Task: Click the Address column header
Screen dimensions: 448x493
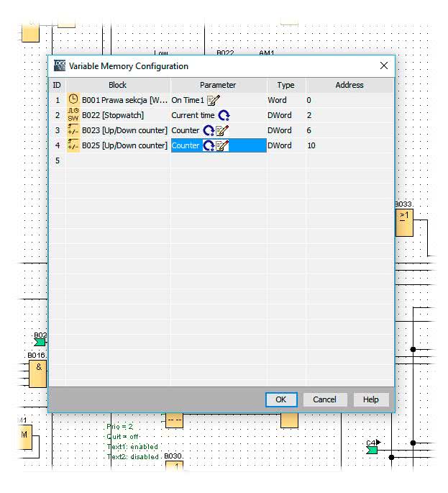Action: [349, 85]
